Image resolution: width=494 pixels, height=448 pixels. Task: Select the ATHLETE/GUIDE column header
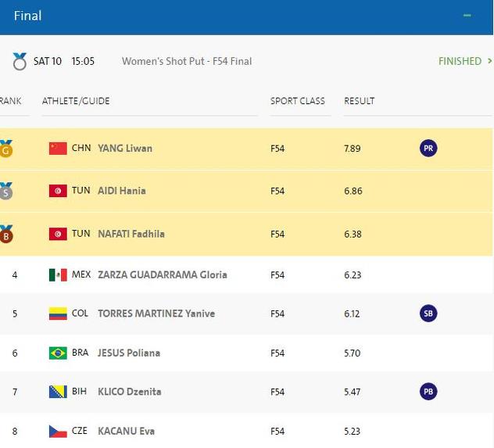click(x=76, y=101)
